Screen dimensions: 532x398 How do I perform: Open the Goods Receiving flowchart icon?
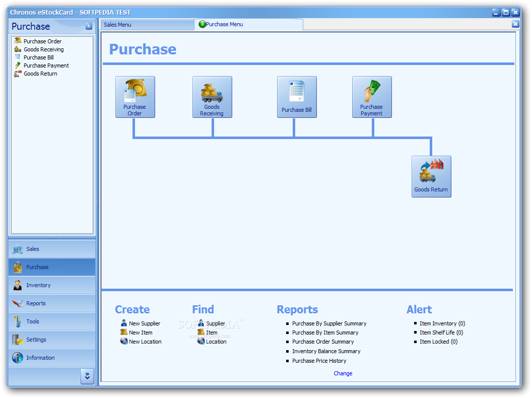coord(212,97)
